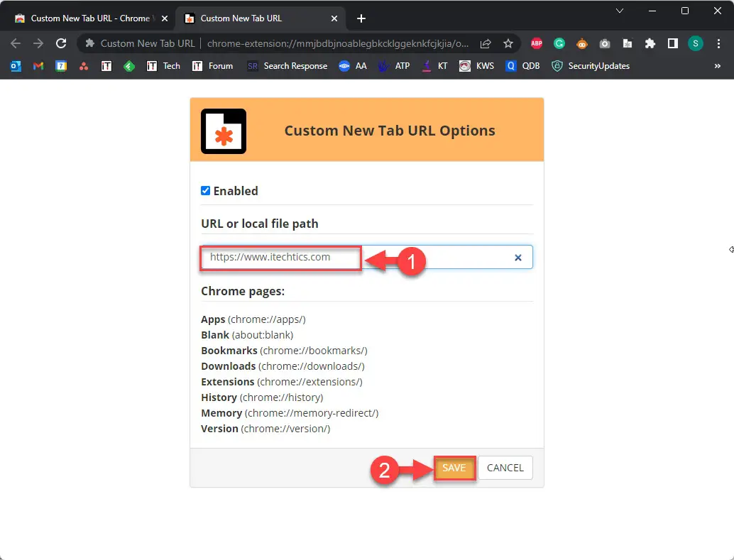Open the SecurityUpdates bookmark
Screen dimensions: 734x560
591,66
